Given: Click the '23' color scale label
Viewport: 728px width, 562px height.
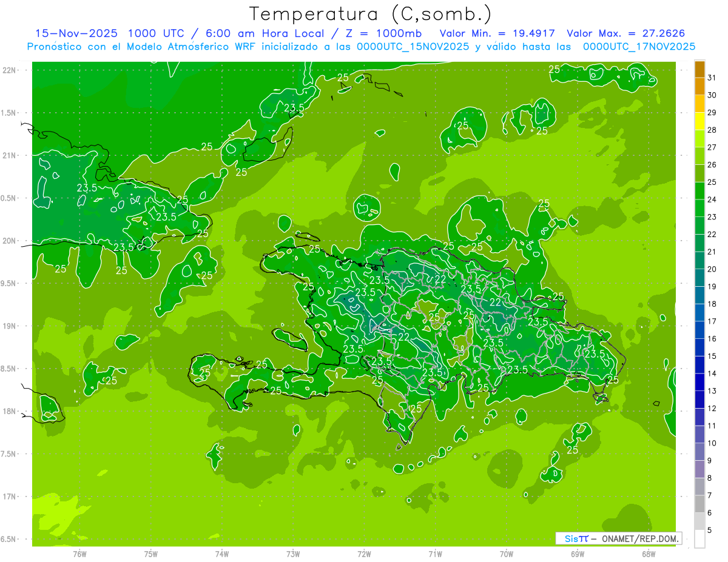Looking at the screenshot, I should tap(712, 217).
